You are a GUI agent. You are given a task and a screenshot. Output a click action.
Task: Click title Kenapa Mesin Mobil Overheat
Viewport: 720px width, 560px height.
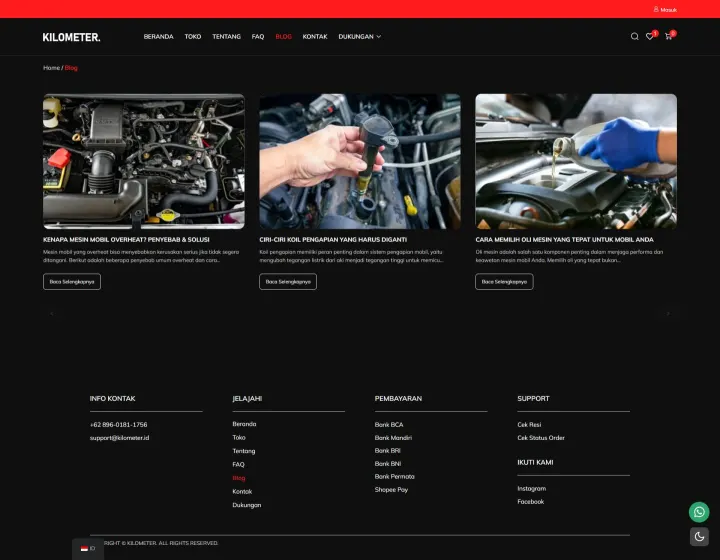pyautogui.click(x=126, y=240)
